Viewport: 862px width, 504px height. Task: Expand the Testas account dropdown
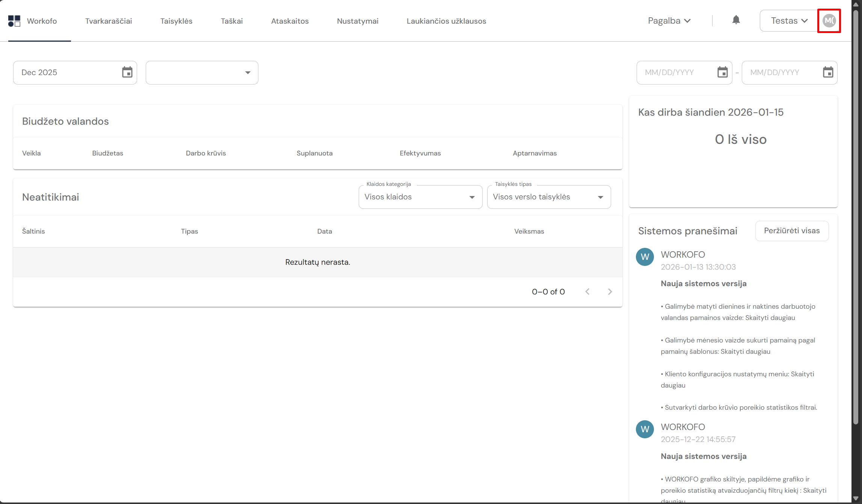(x=789, y=21)
